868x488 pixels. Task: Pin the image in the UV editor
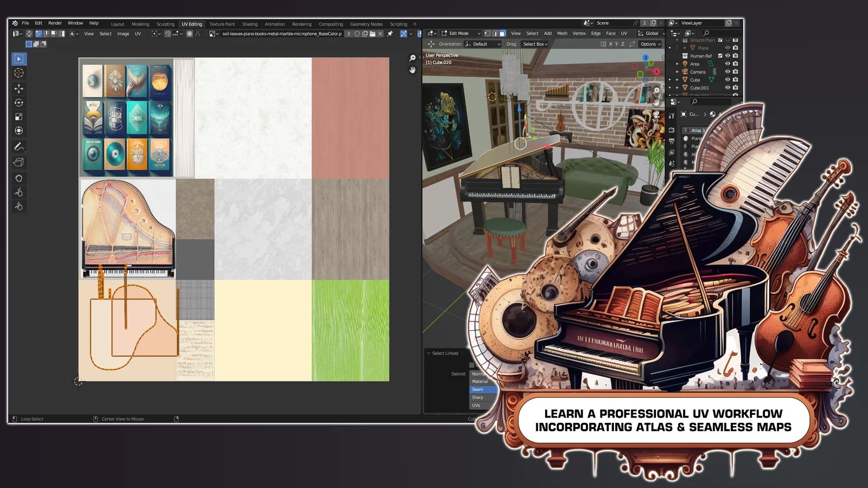pyautogui.click(x=390, y=34)
